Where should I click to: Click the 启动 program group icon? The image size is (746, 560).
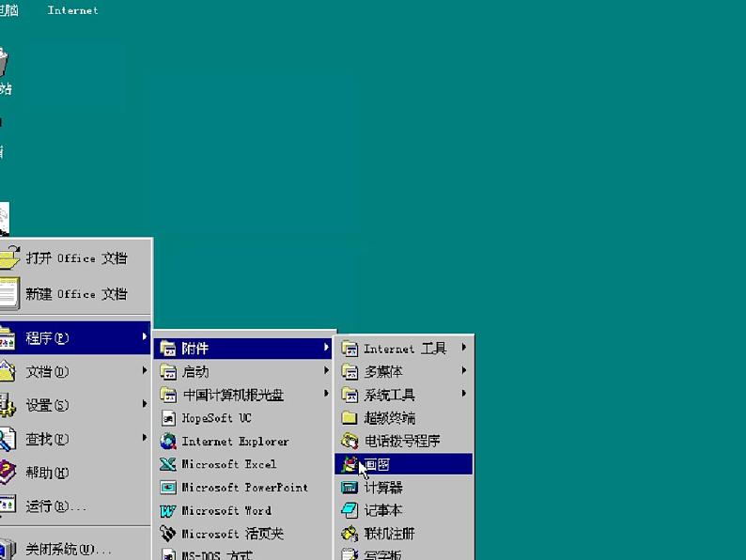click(x=167, y=371)
